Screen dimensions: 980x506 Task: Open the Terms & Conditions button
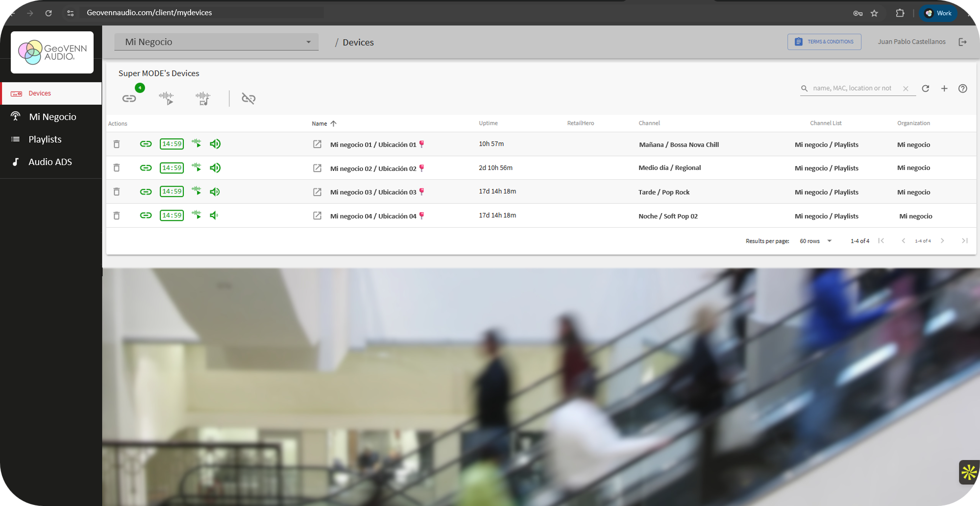pos(824,42)
